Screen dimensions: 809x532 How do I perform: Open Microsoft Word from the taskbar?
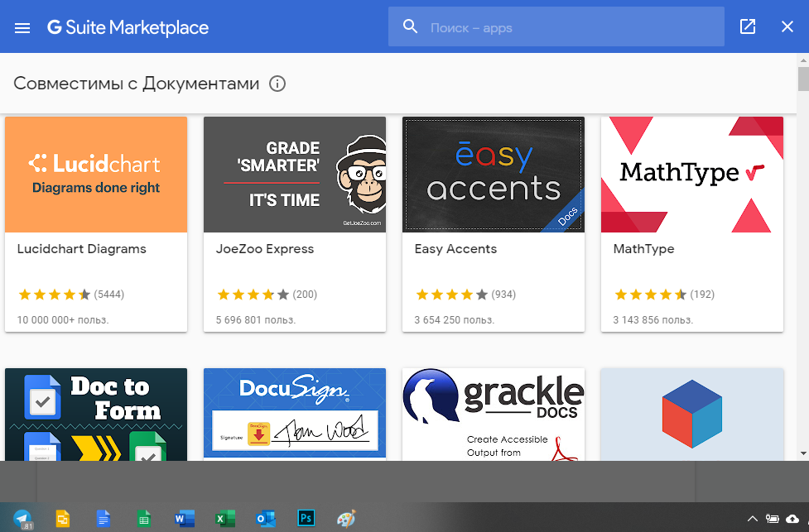pyautogui.click(x=182, y=519)
